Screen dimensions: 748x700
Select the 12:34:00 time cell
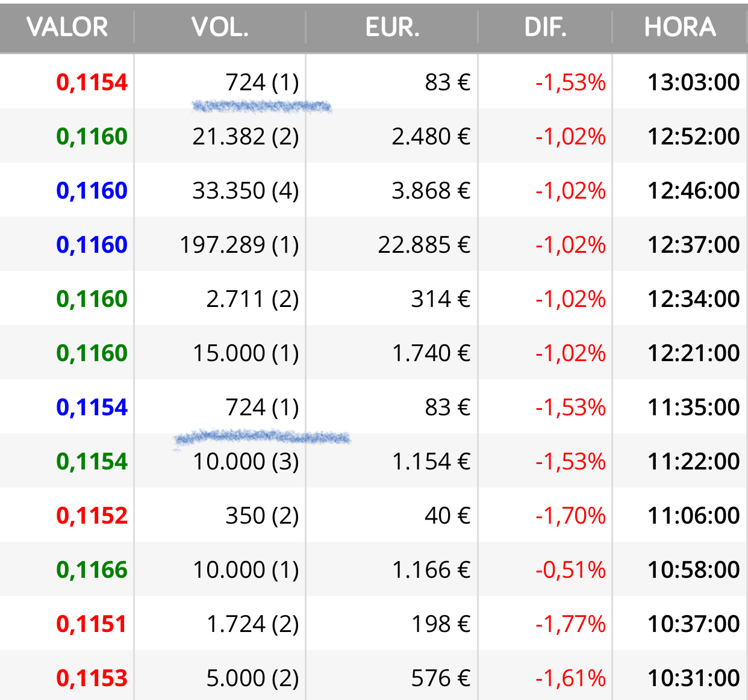click(693, 299)
